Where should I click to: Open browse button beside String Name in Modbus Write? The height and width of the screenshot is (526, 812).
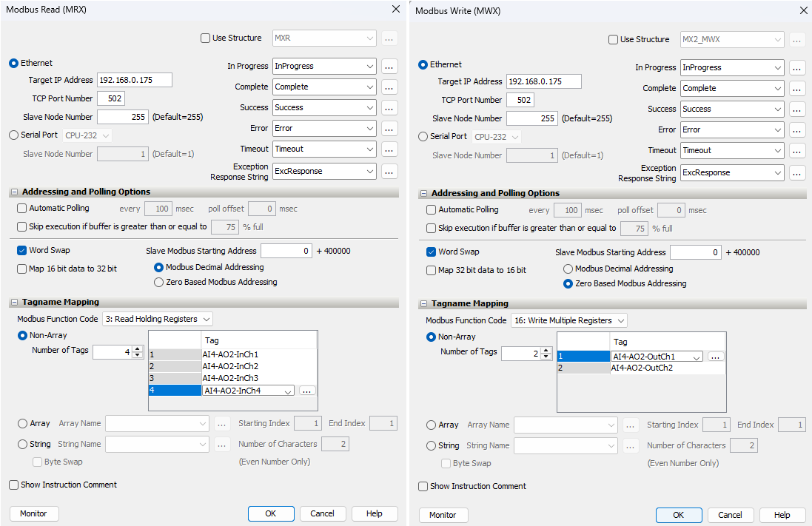(x=631, y=445)
